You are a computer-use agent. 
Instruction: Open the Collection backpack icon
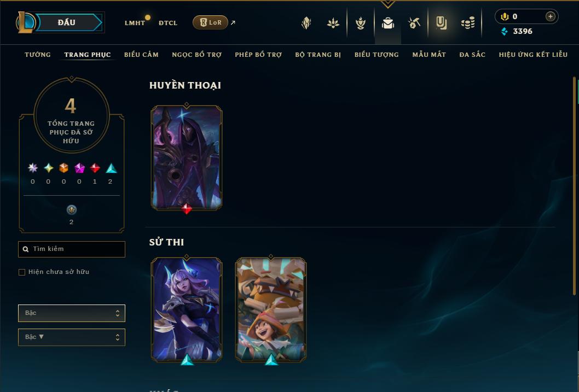tap(387, 23)
